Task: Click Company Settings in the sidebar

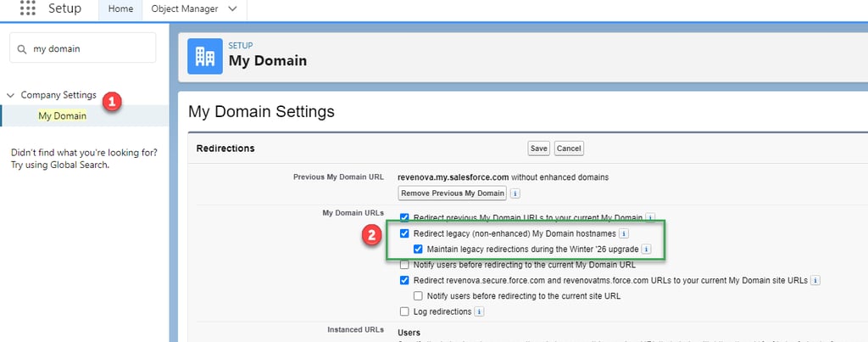Action: [58, 95]
